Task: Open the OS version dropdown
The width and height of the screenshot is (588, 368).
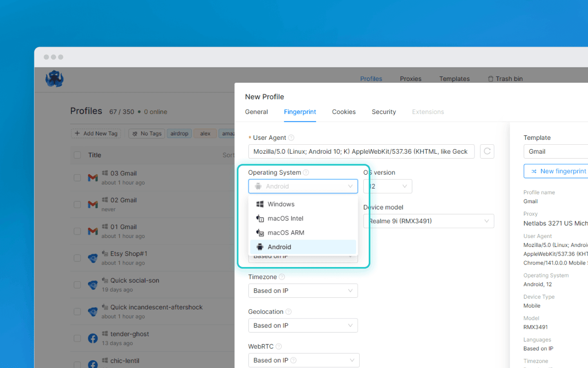Action: click(388, 186)
